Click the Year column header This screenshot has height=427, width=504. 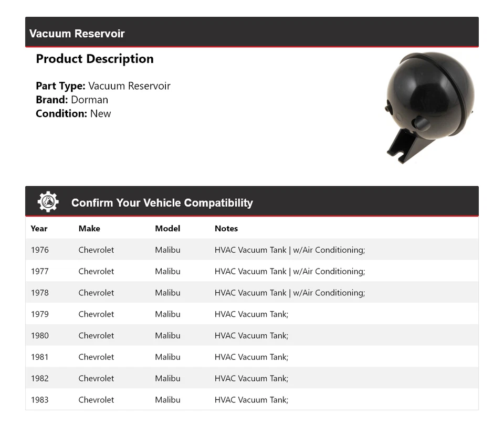(x=39, y=229)
